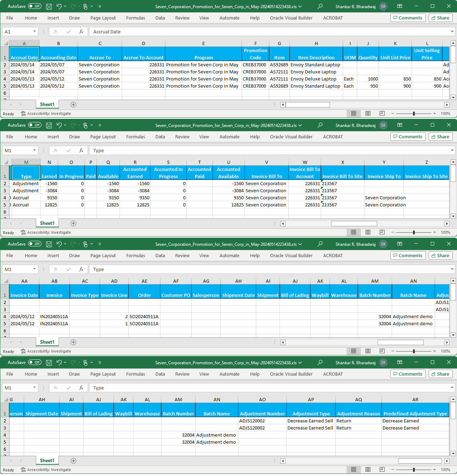Switch to Page Break Preview in columns AA–AN window

click(x=382, y=351)
